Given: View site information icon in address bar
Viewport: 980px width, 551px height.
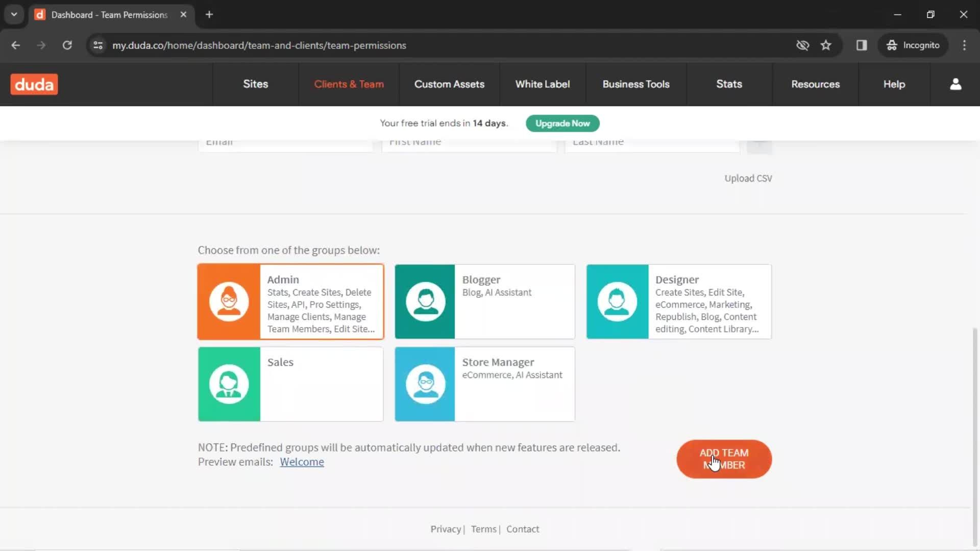Looking at the screenshot, I should pos(98,45).
